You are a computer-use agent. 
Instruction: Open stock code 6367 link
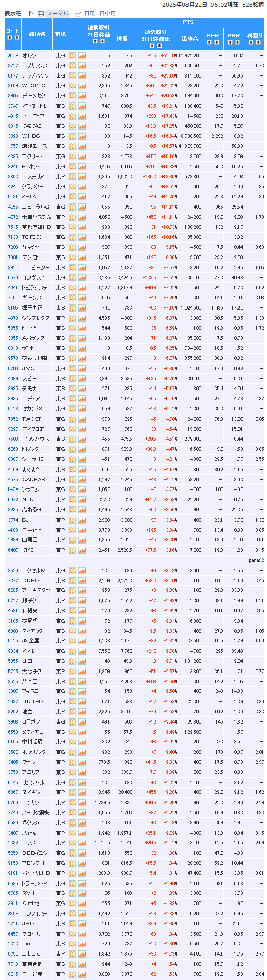pyautogui.click(x=13, y=792)
